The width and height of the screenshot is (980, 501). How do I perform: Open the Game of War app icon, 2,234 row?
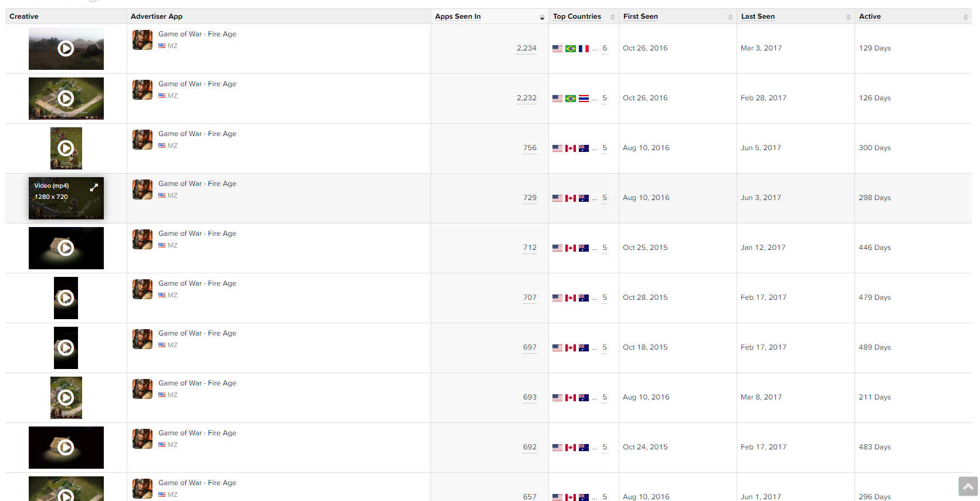click(143, 40)
